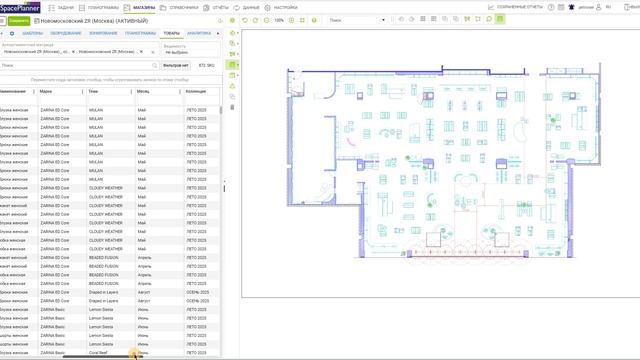Open the Марка column menu handle
Screen dimensions: 640x360
[82, 91]
